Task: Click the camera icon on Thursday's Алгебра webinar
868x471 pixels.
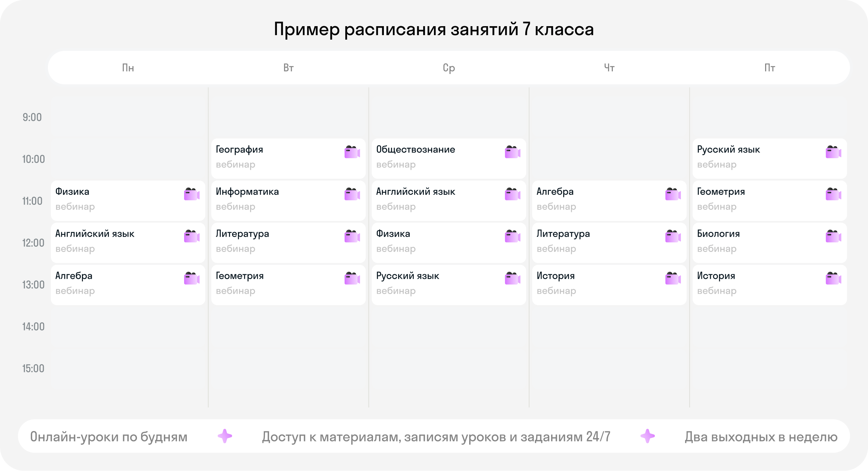Action: [673, 194]
